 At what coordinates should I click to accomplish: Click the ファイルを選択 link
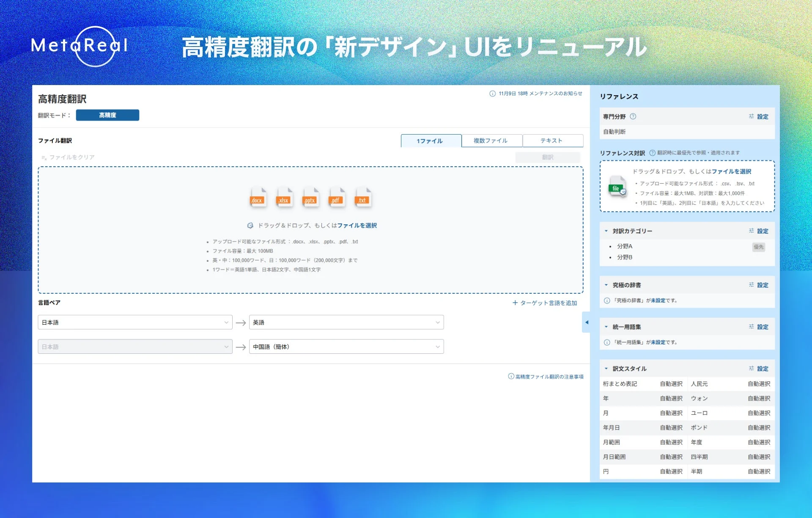[358, 225]
